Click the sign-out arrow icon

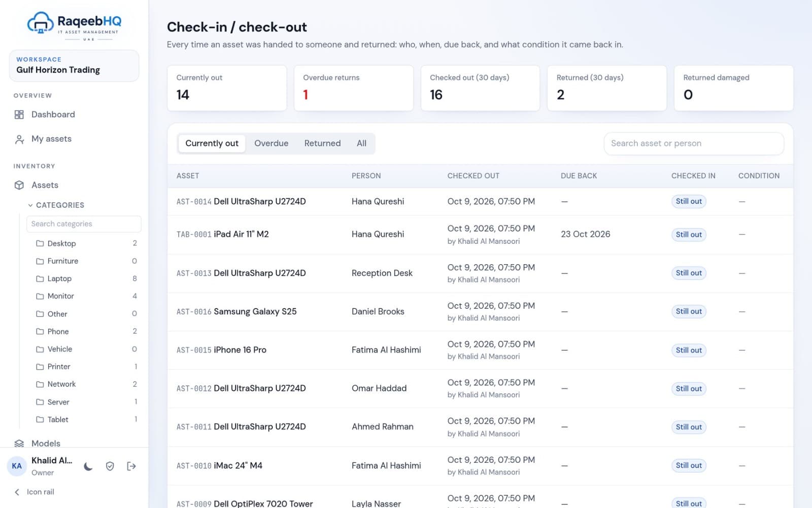[131, 466]
